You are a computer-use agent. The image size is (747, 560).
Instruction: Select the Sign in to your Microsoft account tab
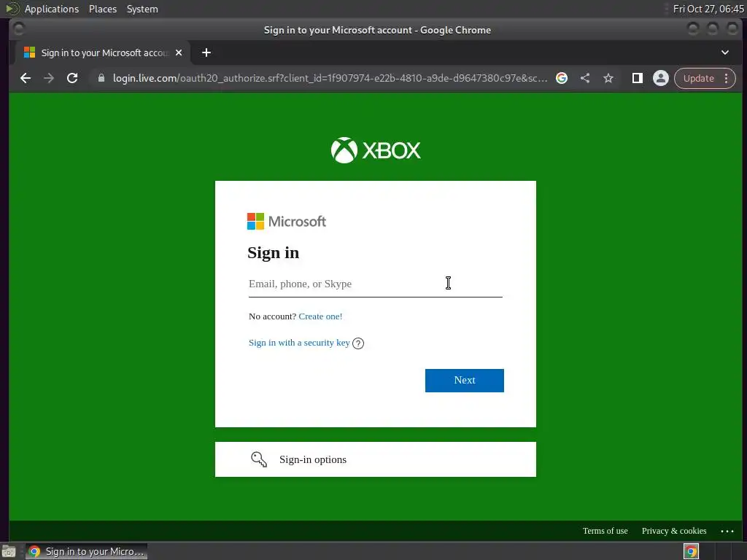coord(104,52)
